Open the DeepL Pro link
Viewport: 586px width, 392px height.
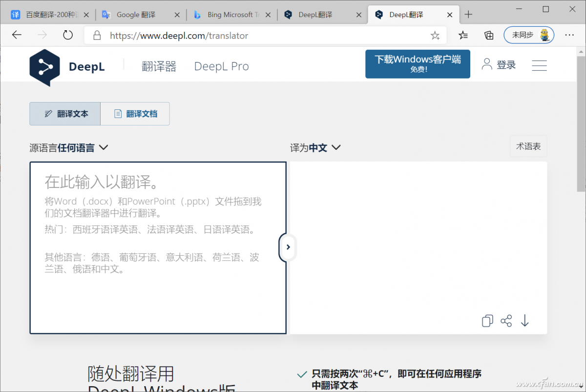click(x=221, y=66)
